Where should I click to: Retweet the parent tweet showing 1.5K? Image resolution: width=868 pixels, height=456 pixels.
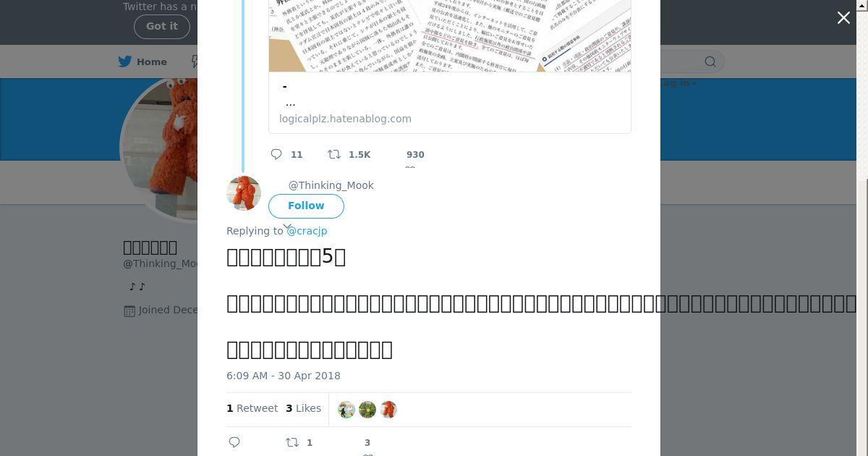334,154
